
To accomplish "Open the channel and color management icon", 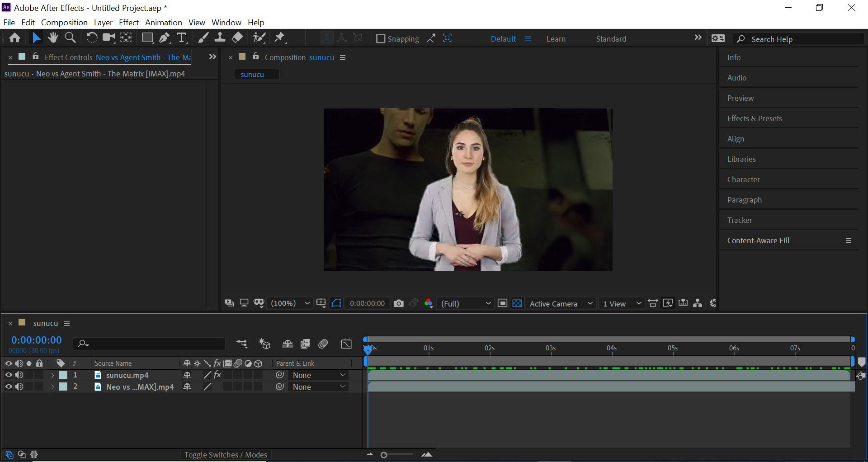I will pyautogui.click(x=429, y=303).
